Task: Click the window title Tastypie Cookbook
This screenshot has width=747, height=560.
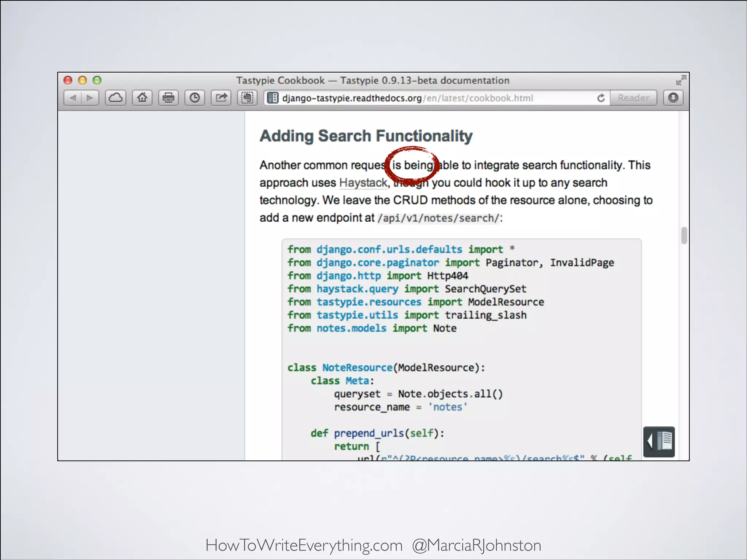Action: coord(373,81)
